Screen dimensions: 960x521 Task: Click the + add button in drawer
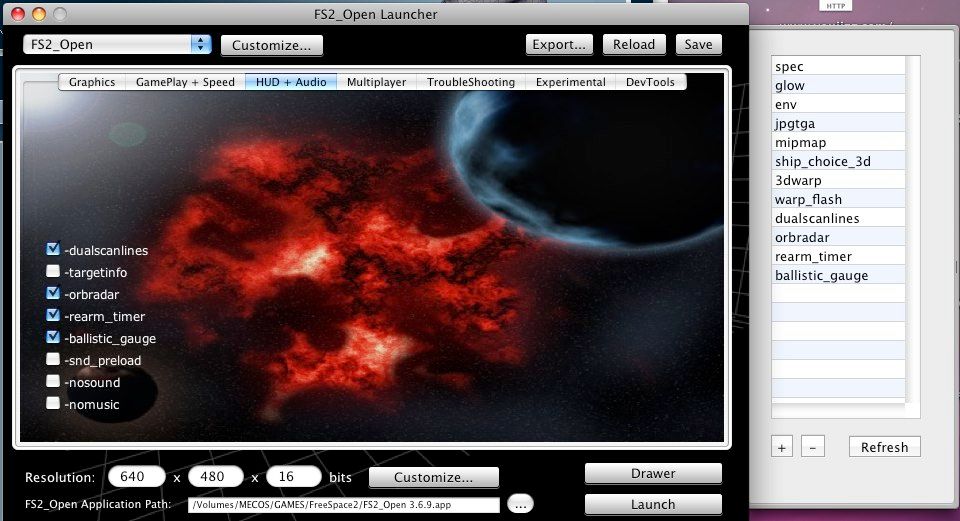tap(782, 447)
